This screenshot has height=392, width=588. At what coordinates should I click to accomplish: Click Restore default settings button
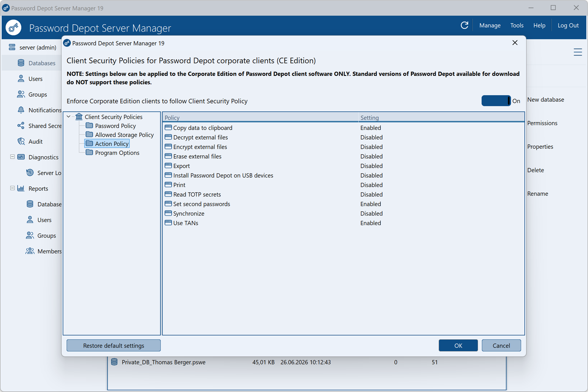[x=114, y=345]
